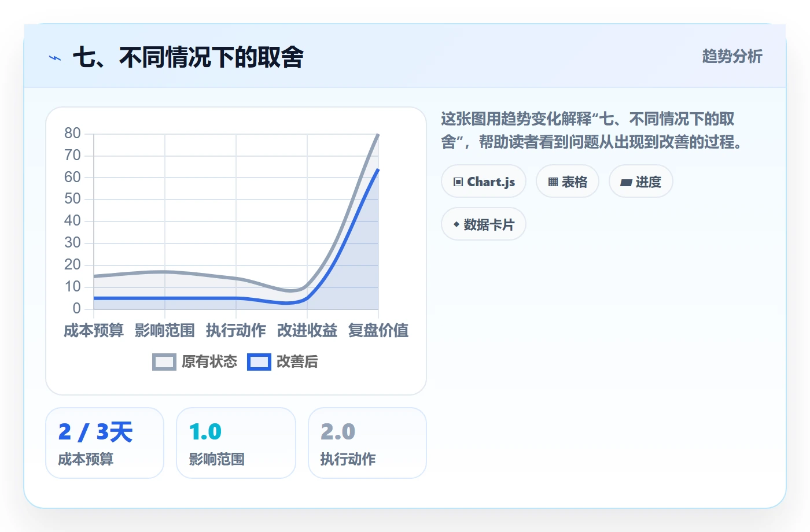Toggle the 改善后 legend series
This screenshot has width=810, height=532.
(x=283, y=362)
